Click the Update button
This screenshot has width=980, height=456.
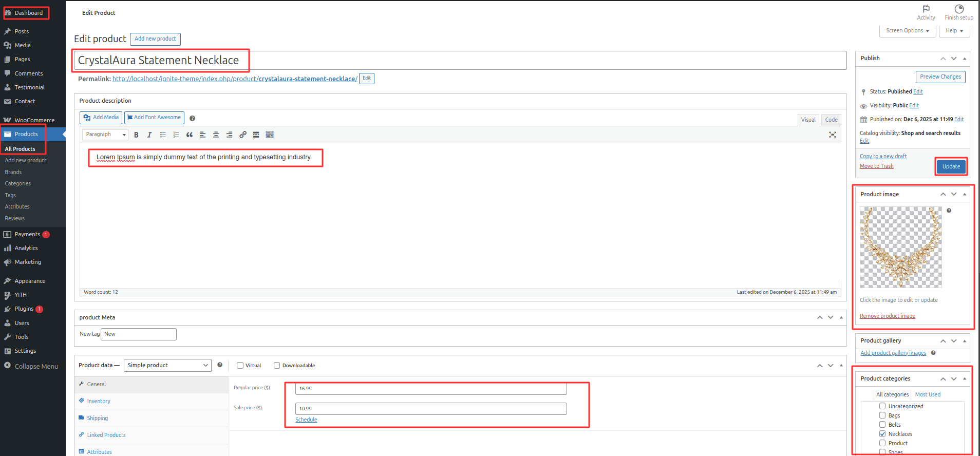tap(951, 166)
